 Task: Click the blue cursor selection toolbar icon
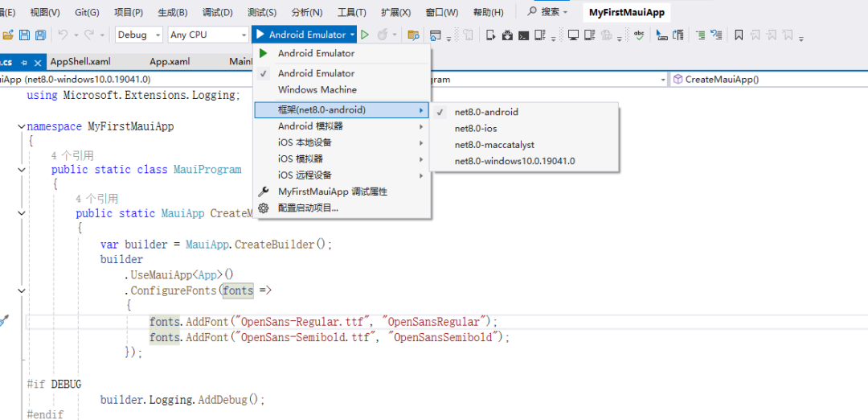pyautogui.click(x=661, y=35)
